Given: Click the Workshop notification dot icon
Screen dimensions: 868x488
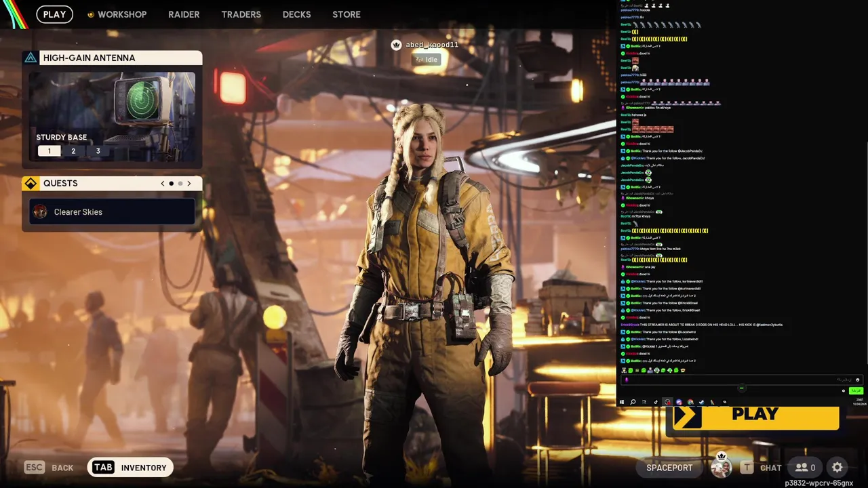Looking at the screenshot, I should [91, 14].
